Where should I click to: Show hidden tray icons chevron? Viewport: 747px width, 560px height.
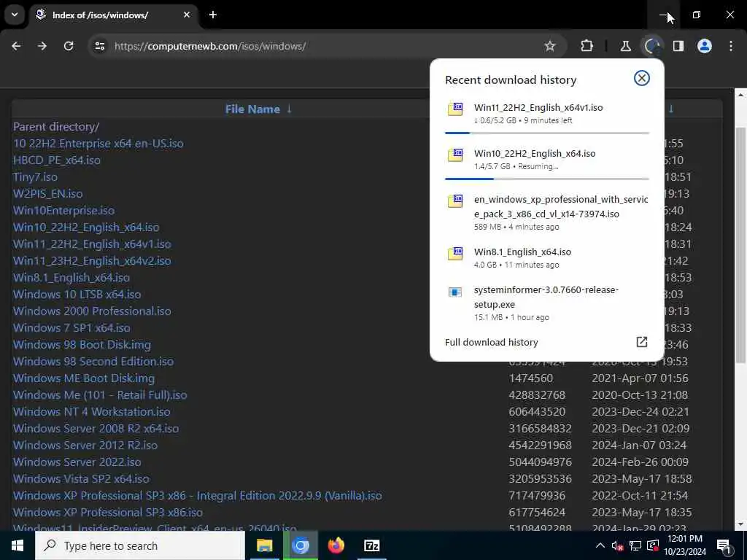pos(600,545)
